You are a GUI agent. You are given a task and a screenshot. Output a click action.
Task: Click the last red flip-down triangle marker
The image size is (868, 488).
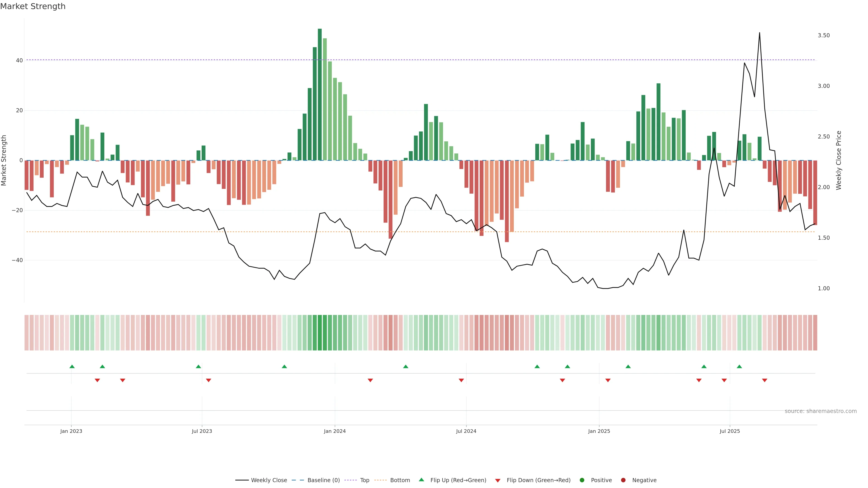[x=764, y=380]
